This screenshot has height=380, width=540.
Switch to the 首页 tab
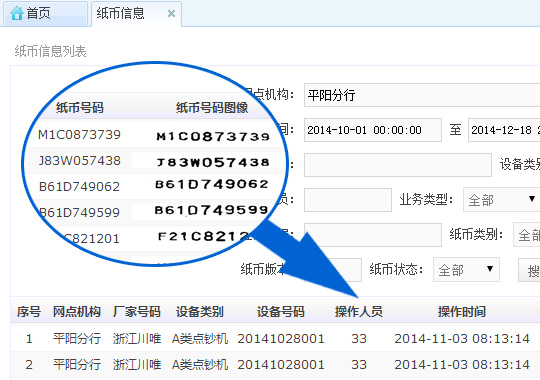click(x=45, y=13)
